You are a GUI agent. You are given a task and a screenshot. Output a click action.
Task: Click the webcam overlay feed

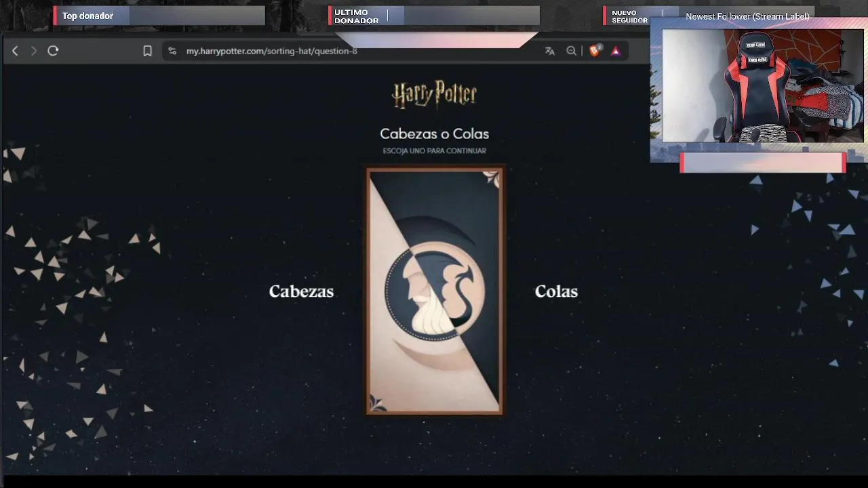[x=762, y=86]
